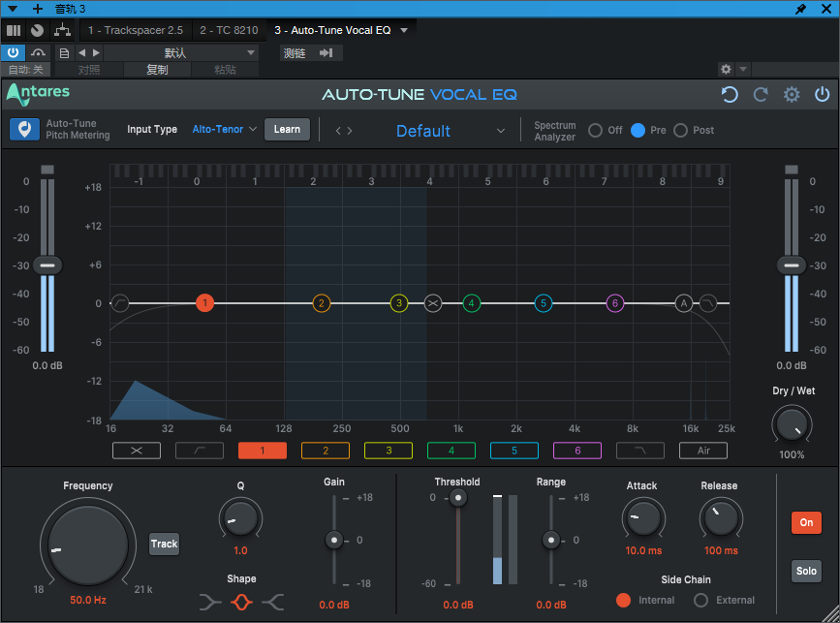Choose the high shelf shape icon

click(273, 602)
